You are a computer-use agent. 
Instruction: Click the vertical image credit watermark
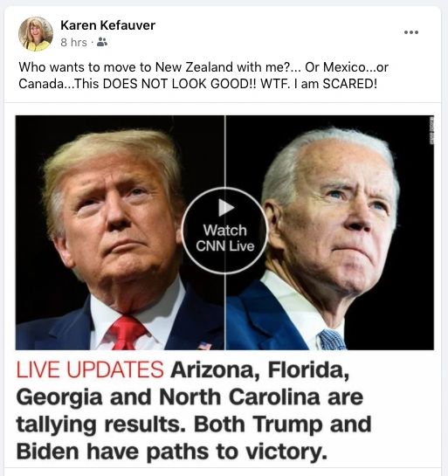coord(431,130)
